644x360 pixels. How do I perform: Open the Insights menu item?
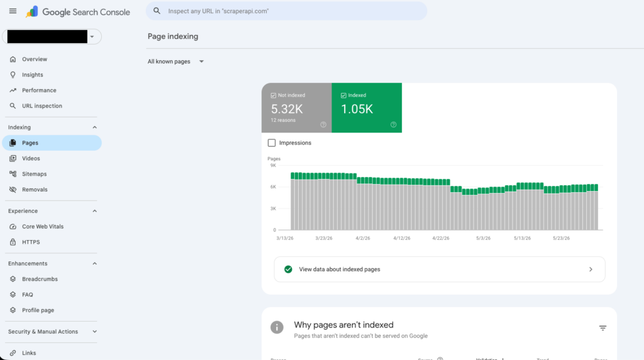pos(52,75)
